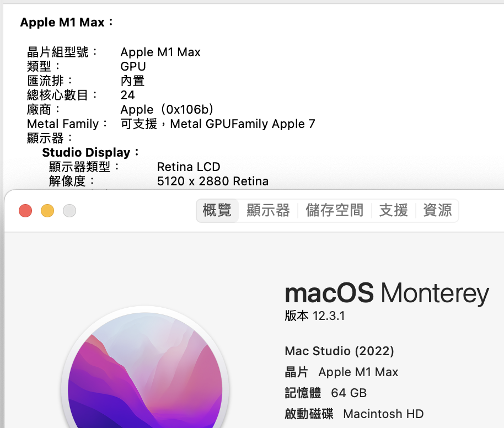
Task: Select the 概覽 tab
Action: pyautogui.click(x=217, y=211)
